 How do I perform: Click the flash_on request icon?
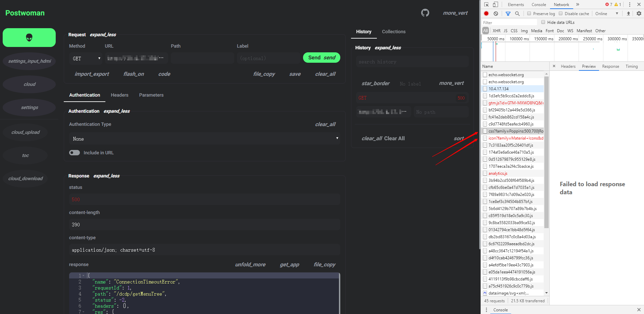click(134, 74)
